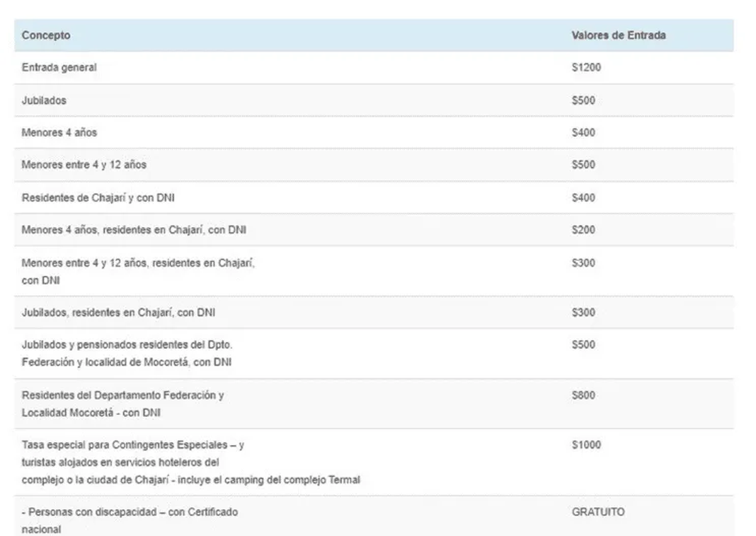The height and width of the screenshot is (536, 756).
Task: Select "Jubilados, residentes en Chajarí, con DNI"
Action: pyautogui.click(x=118, y=312)
